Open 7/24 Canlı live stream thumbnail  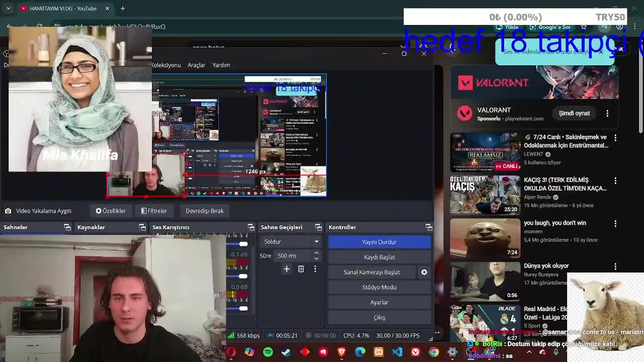(485, 151)
